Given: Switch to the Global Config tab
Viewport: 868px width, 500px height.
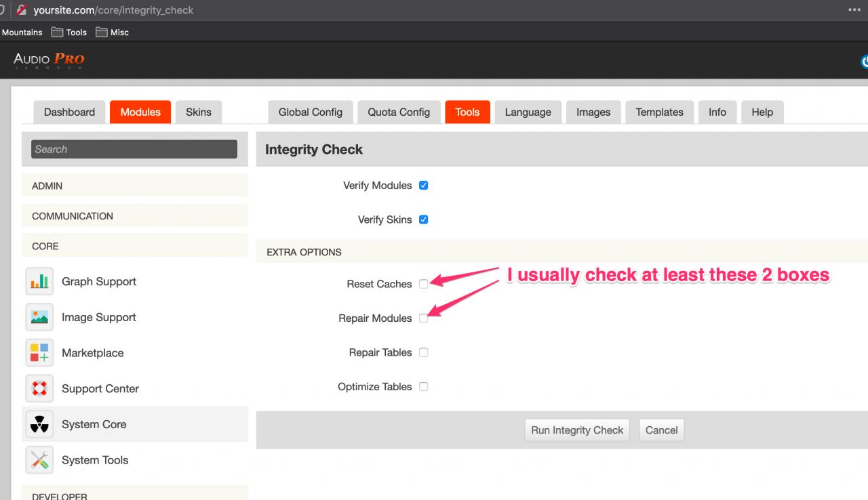Looking at the screenshot, I should [x=311, y=112].
